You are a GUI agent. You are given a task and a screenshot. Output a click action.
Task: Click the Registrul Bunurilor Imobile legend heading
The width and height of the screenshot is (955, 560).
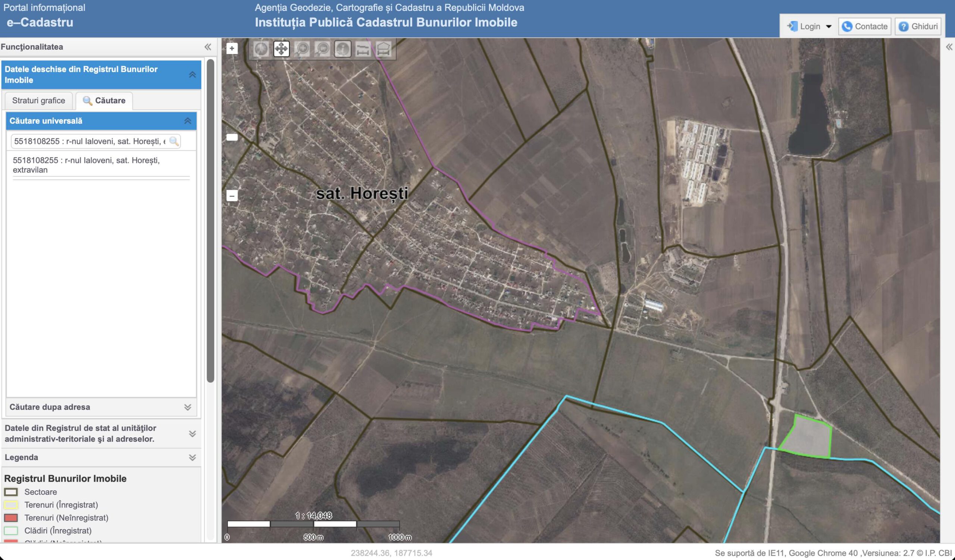click(65, 478)
